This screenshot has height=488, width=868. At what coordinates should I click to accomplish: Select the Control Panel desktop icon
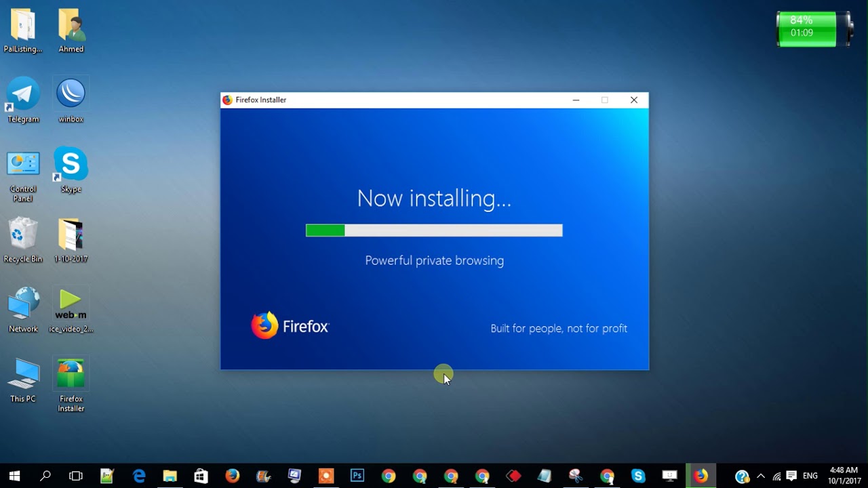click(23, 175)
